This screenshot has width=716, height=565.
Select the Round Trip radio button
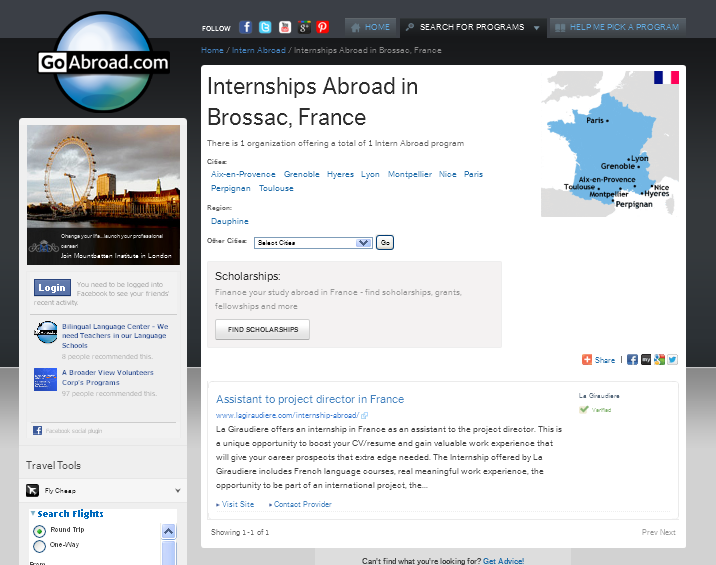tap(40, 530)
